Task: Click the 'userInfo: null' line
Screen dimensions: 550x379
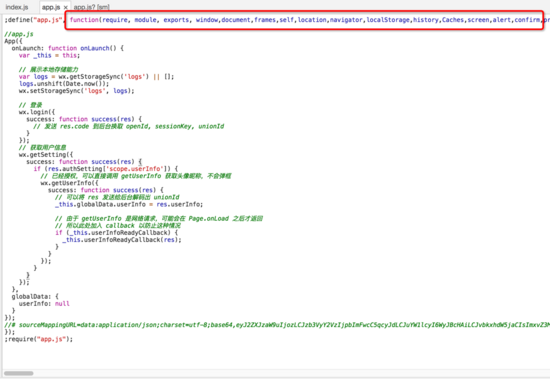Action: 44,304
